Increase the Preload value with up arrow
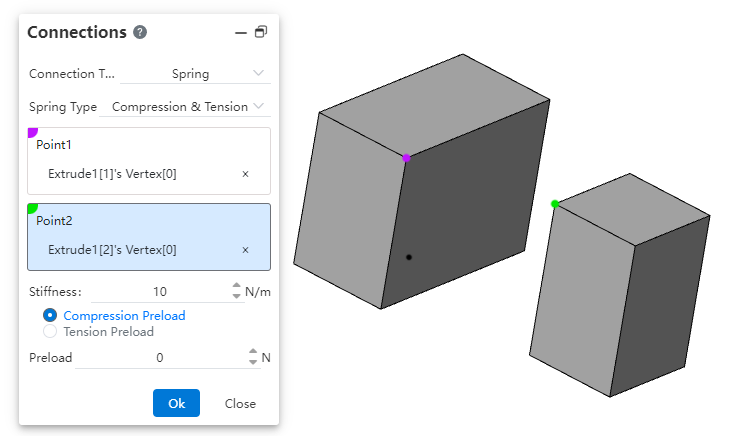The image size is (745, 436). (x=253, y=352)
